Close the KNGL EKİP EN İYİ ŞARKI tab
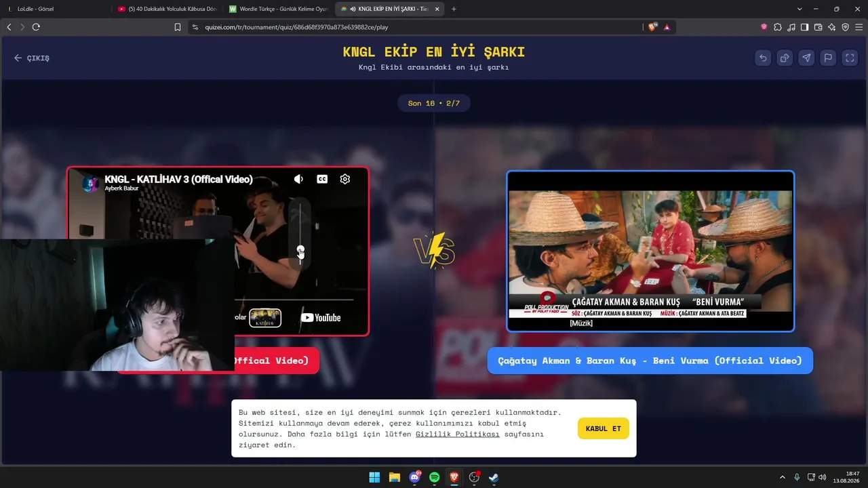Viewport: 868px width, 488px height. [437, 9]
